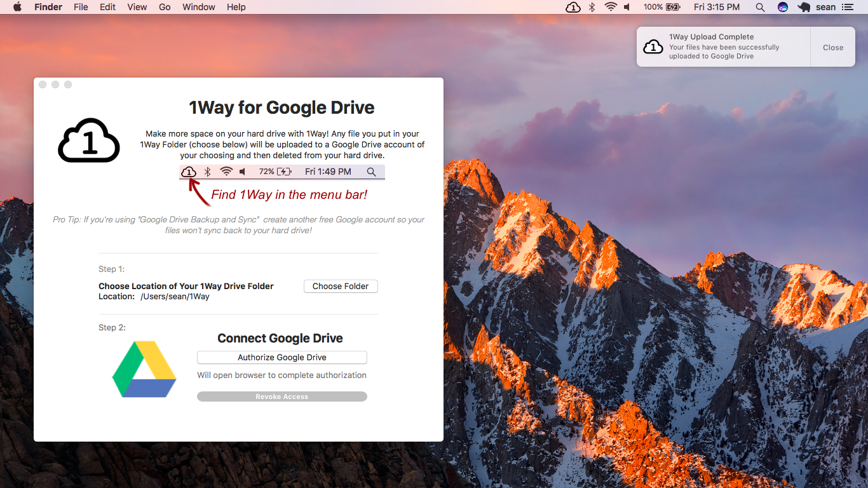The width and height of the screenshot is (868, 488).
Task: Click the Google Drive triangle logo
Action: click(x=144, y=369)
